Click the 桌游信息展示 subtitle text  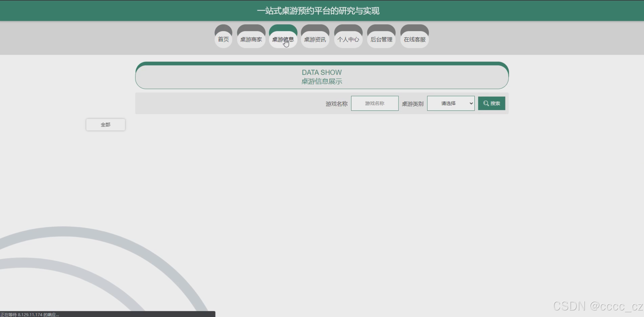(x=322, y=81)
